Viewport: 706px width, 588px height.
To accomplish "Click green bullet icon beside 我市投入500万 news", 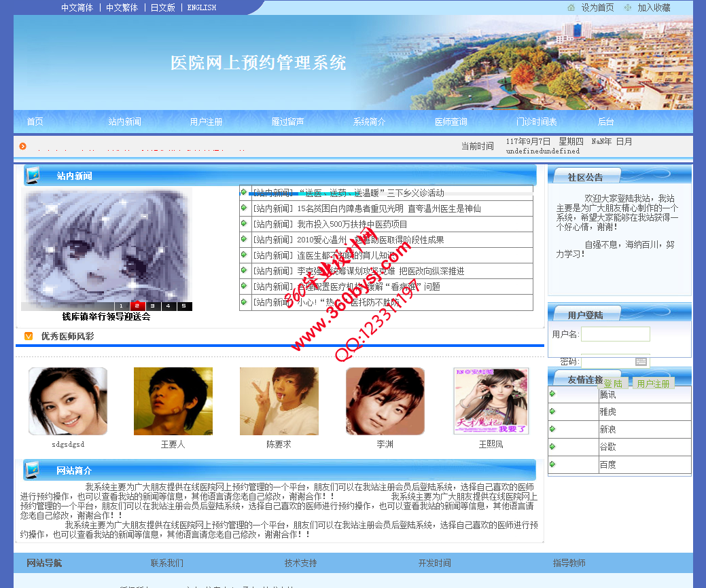I will coord(244,223).
